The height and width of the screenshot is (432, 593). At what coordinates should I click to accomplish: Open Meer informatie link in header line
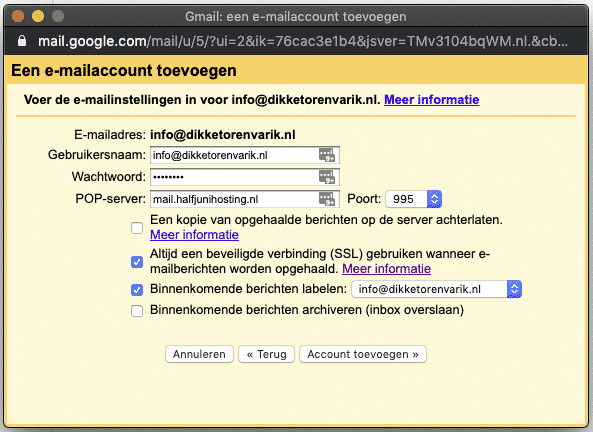pos(432,100)
